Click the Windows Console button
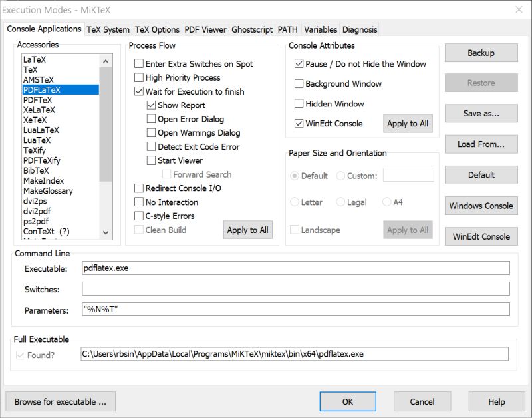The image size is (532, 418). pos(481,206)
